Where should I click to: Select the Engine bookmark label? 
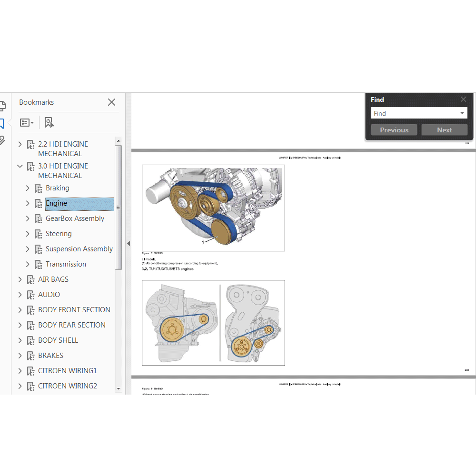pos(80,204)
